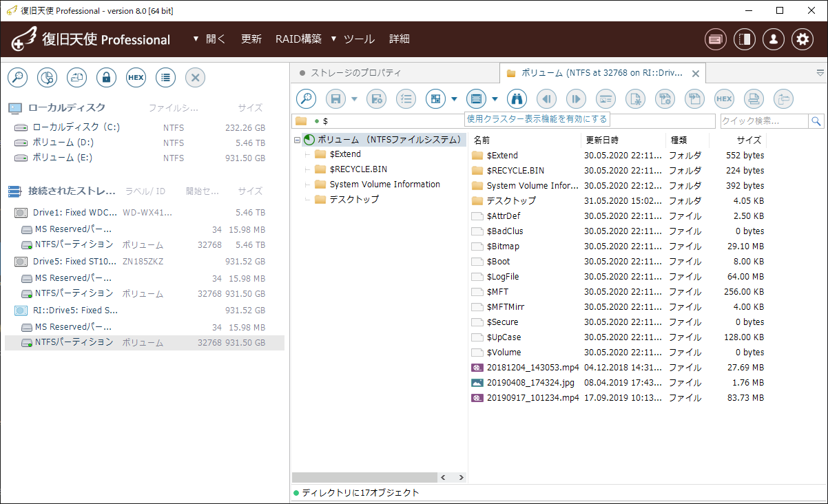Click the grid view mode icon
The width and height of the screenshot is (828, 504).
pyautogui.click(x=435, y=98)
